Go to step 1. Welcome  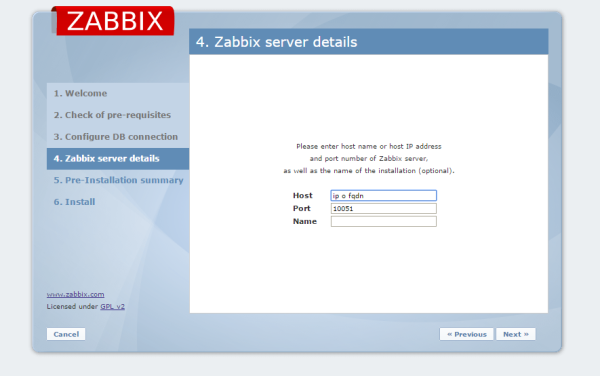coord(80,93)
